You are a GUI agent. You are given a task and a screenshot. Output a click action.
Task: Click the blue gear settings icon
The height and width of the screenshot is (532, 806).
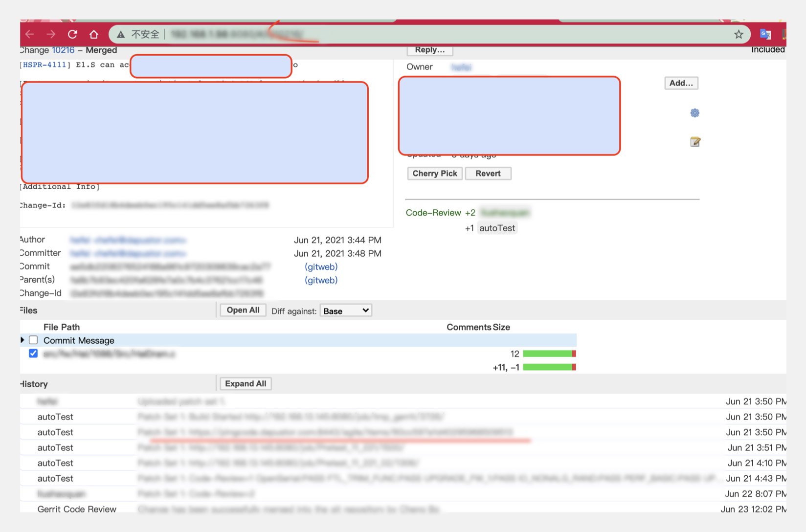click(x=694, y=113)
